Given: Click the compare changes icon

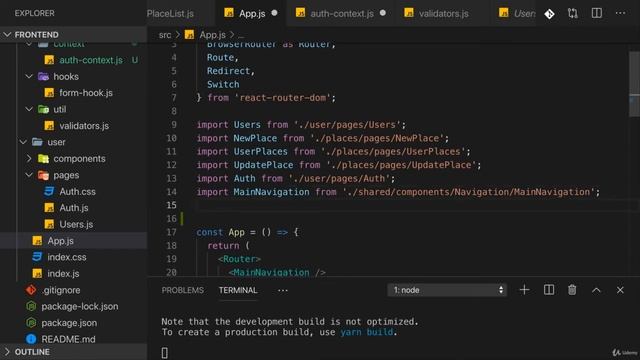Looking at the screenshot, I should click(x=573, y=13).
